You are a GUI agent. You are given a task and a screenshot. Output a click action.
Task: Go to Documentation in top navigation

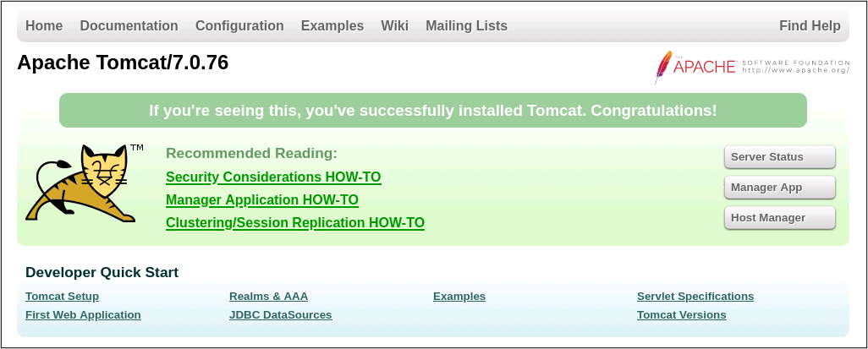tap(129, 26)
